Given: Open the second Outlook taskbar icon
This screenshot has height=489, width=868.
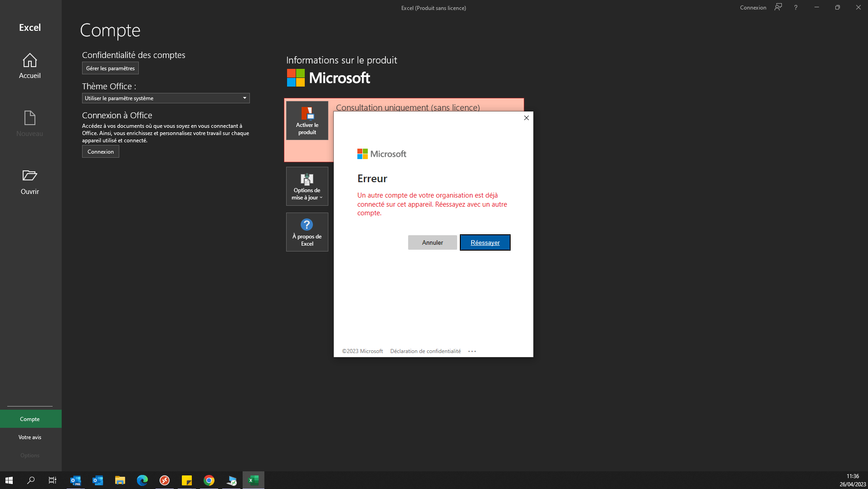Looking at the screenshot, I should click(98, 480).
